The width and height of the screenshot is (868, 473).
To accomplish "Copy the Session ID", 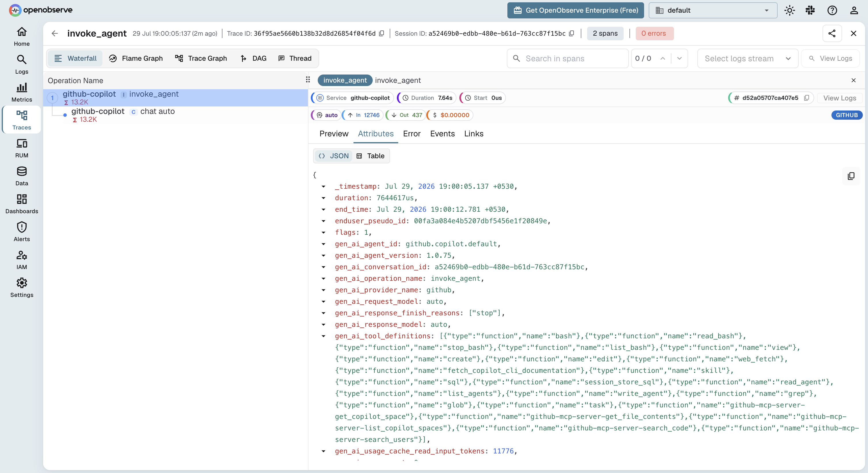I will click(x=572, y=33).
